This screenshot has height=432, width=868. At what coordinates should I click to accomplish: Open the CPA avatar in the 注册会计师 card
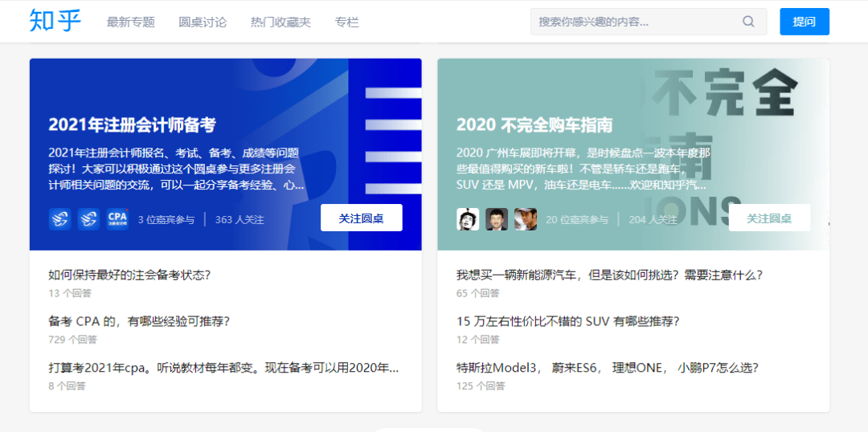pos(118,219)
